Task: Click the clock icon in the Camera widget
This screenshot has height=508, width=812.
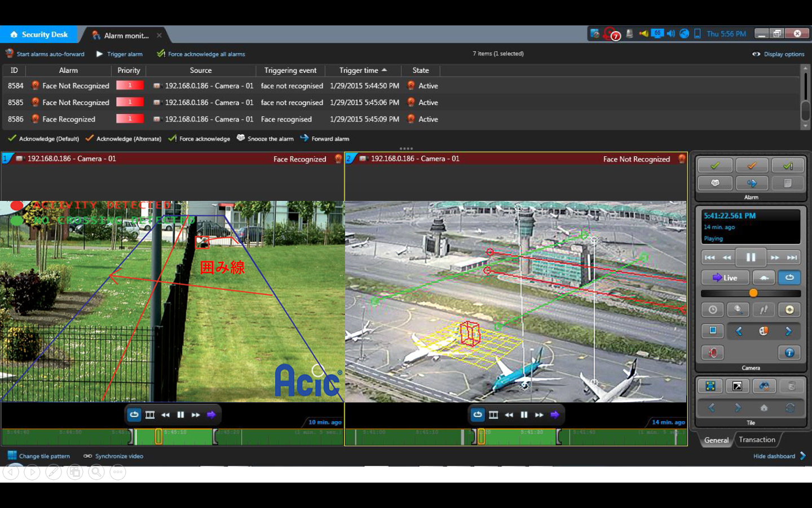Action: [x=713, y=310]
